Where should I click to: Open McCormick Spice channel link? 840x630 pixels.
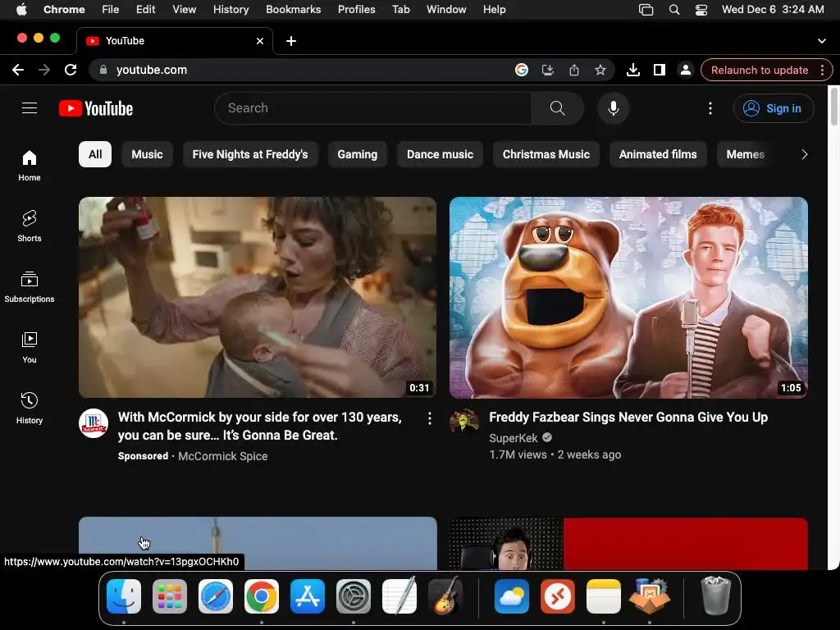pos(223,456)
